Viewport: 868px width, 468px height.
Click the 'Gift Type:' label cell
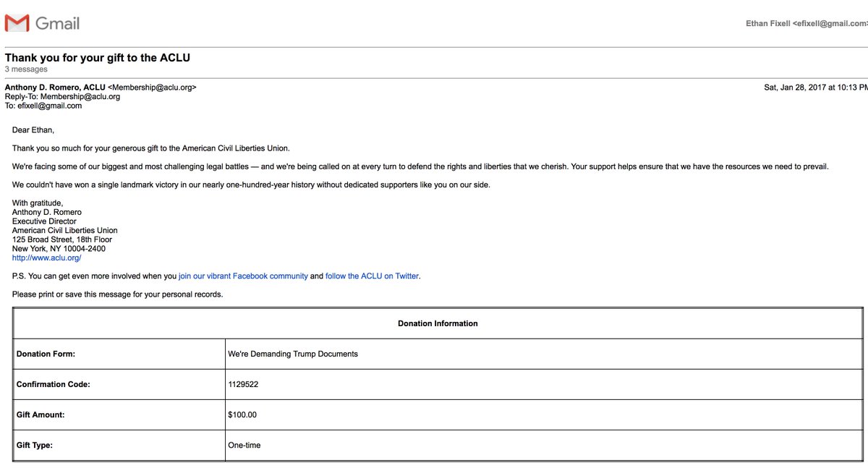[119, 445]
